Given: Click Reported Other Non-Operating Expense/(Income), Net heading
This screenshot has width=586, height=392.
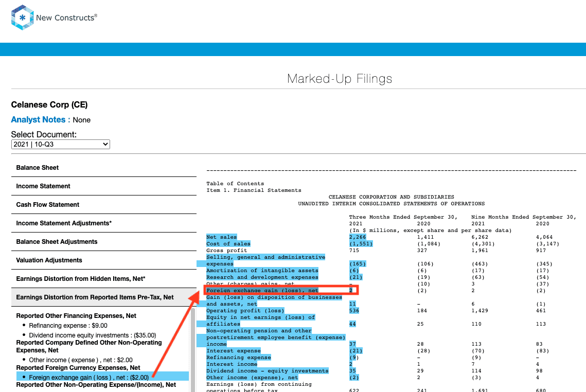Looking at the screenshot, I should [96, 384].
